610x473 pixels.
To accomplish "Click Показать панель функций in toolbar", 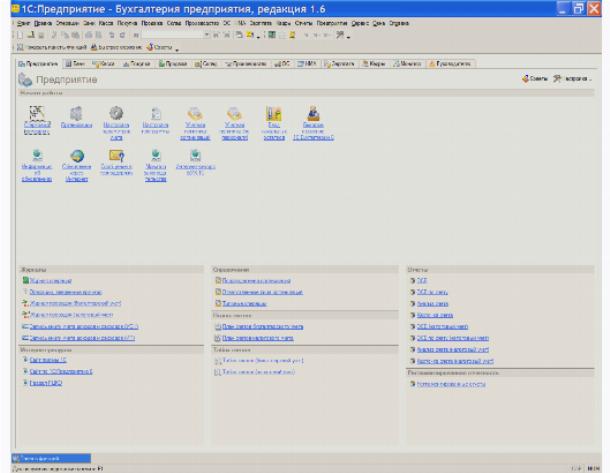I will (x=52, y=47).
